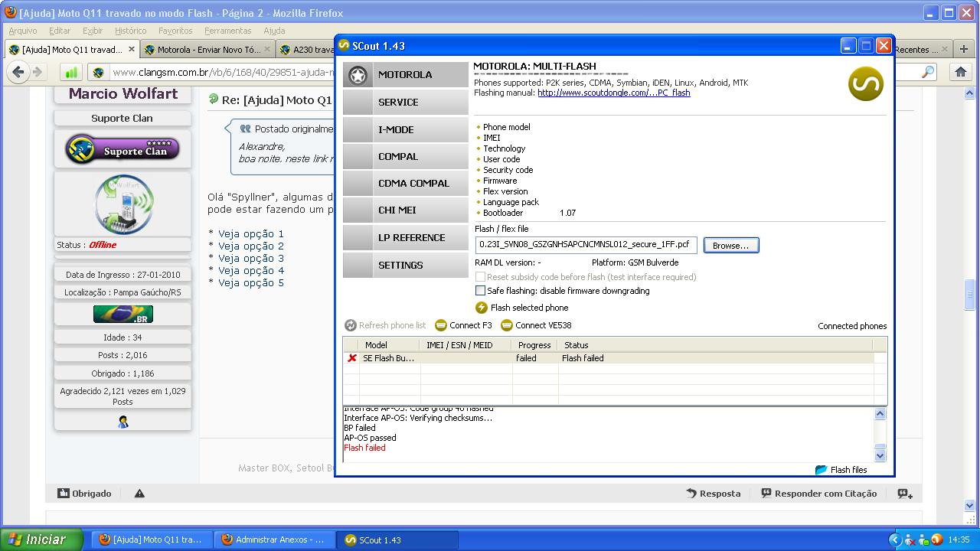Open Histórico menu
The image size is (980, 551).
tap(131, 31)
